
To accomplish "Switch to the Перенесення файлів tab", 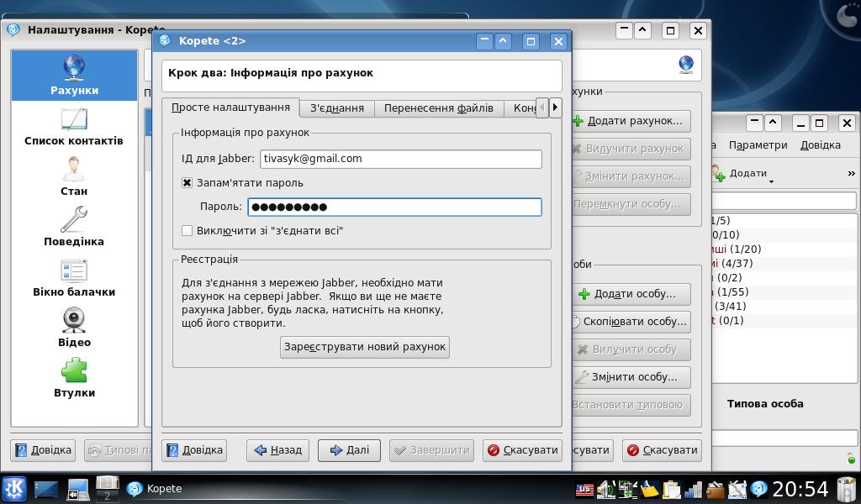I will click(439, 108).
